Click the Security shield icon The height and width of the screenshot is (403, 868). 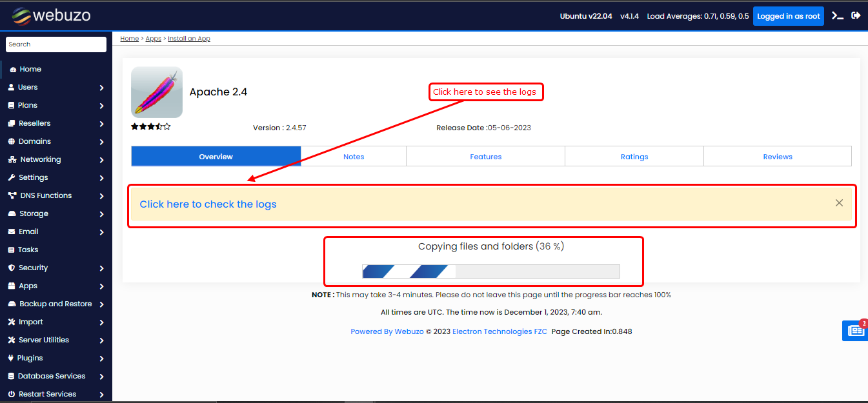[11, 268]
